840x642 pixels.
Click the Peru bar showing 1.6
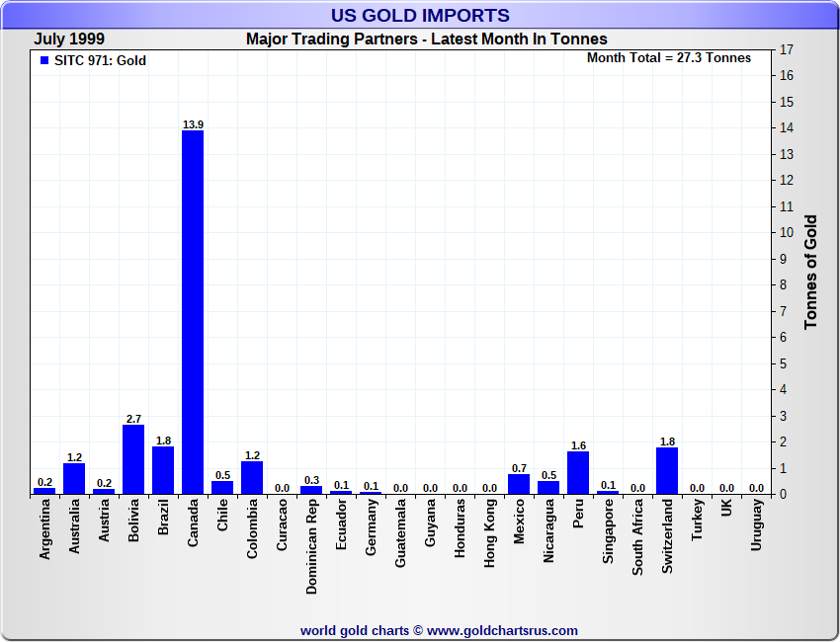pyautogui.click(x=578, y=472)
